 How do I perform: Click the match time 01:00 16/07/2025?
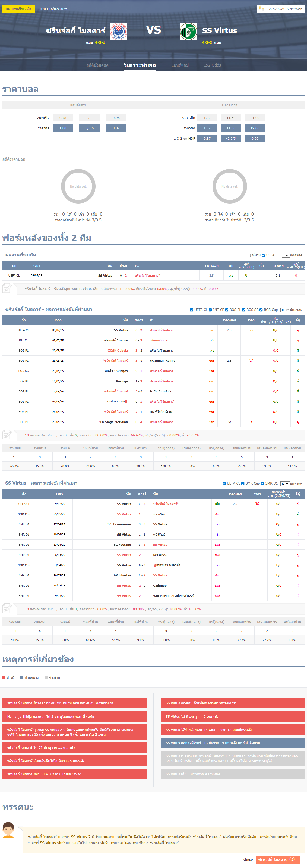tap(53, 9)
